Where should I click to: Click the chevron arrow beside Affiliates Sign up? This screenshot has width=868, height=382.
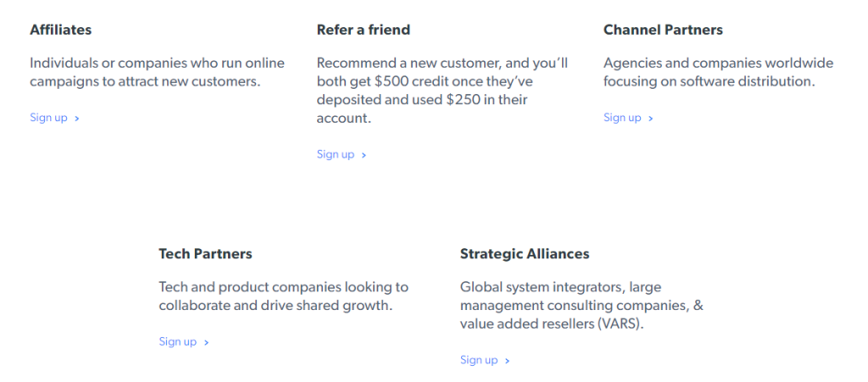[x=77, y=119]
